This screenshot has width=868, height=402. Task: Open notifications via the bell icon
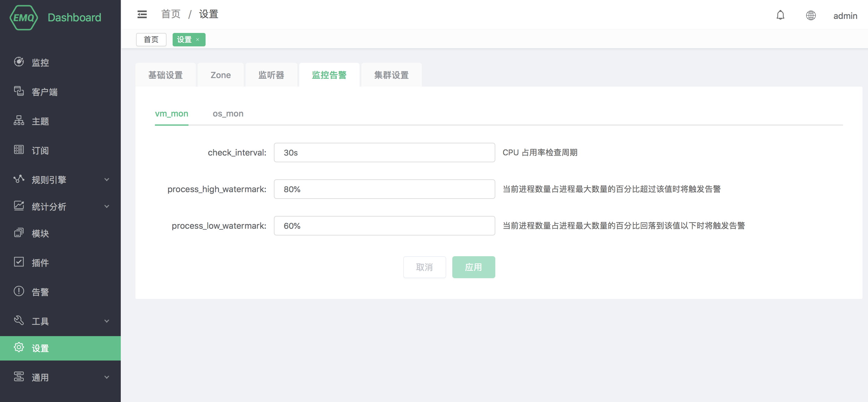tap(781, 15)
